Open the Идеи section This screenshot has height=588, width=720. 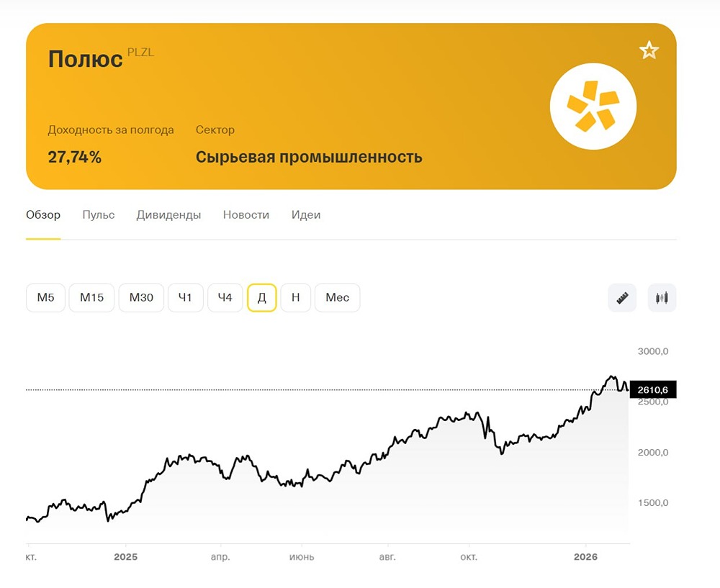tap(305, 214)
